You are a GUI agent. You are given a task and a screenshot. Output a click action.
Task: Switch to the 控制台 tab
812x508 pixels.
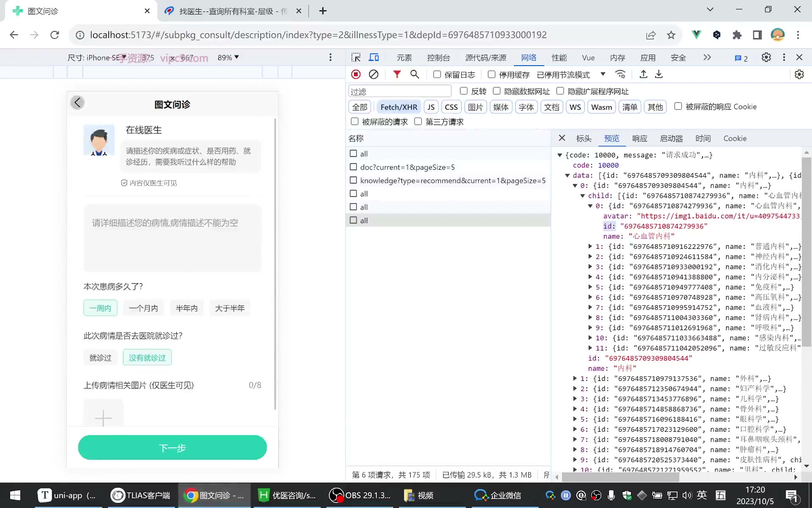point(439,58)
